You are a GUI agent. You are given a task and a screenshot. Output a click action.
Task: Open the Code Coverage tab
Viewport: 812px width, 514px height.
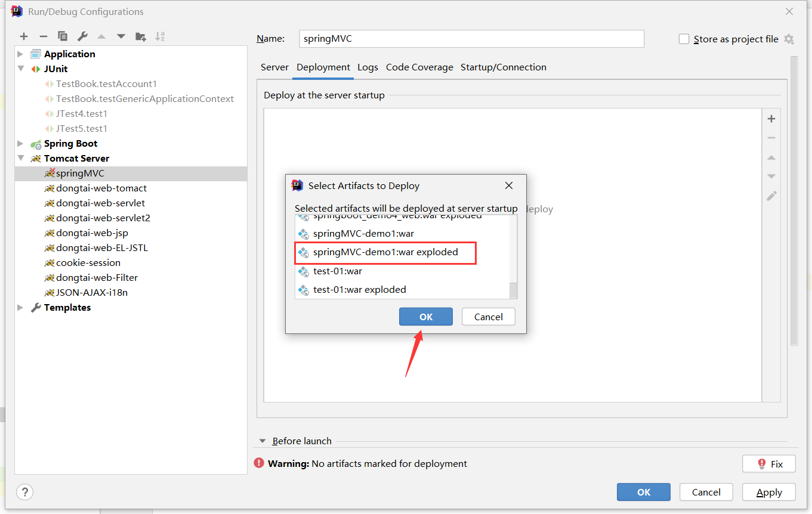(419, 67)
